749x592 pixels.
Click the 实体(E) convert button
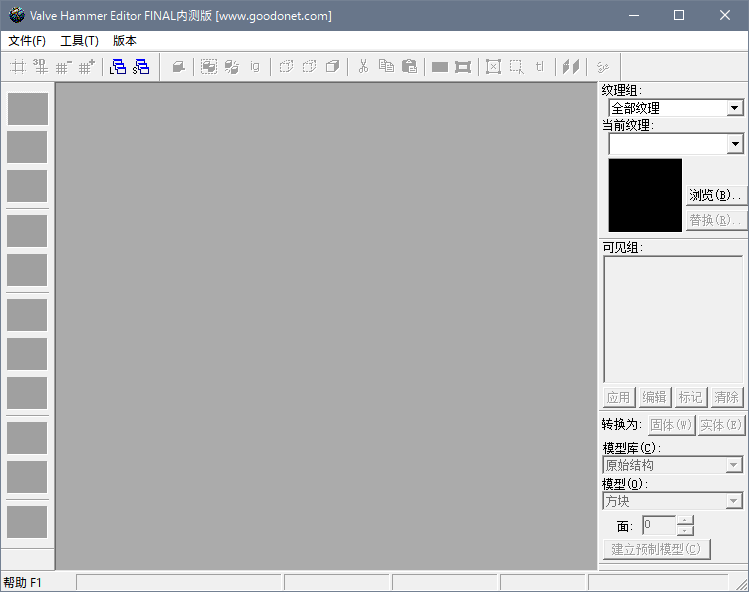721,425
